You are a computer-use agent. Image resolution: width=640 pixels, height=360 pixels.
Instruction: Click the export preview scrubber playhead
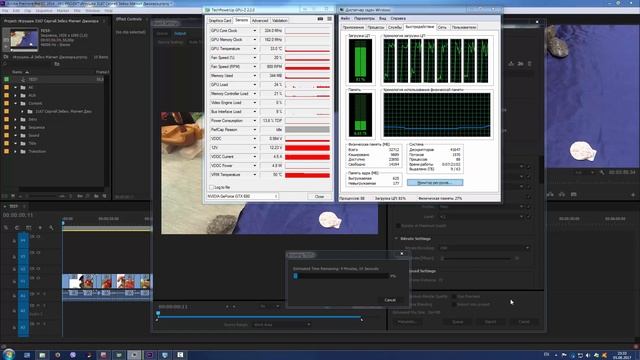pyautogui.click(x=158, y=313)
